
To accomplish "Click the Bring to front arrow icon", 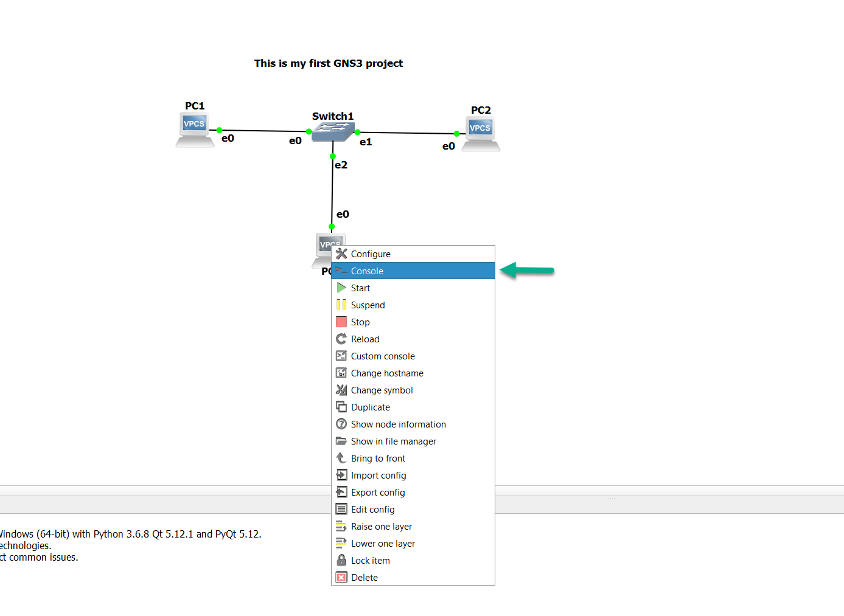I will tap(341, 458).
